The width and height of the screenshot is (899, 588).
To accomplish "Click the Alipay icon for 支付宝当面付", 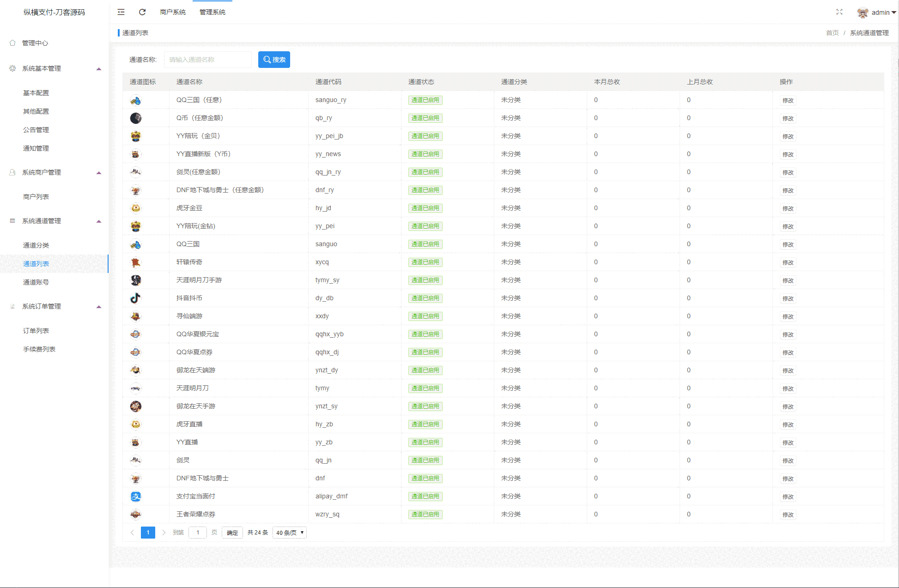I will [135, 497].
